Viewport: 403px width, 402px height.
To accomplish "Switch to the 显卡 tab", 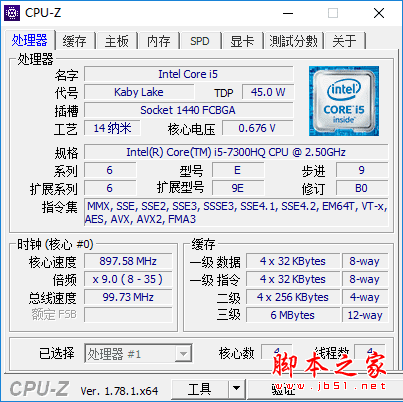I will (x=242, y=41).
